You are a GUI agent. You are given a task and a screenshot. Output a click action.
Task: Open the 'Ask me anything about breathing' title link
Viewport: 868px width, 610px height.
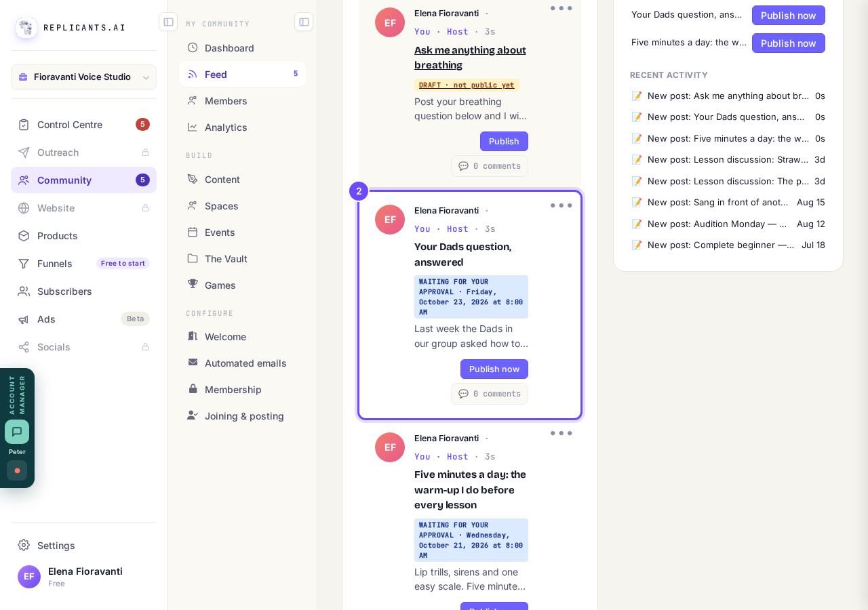[x=471, y=58]
